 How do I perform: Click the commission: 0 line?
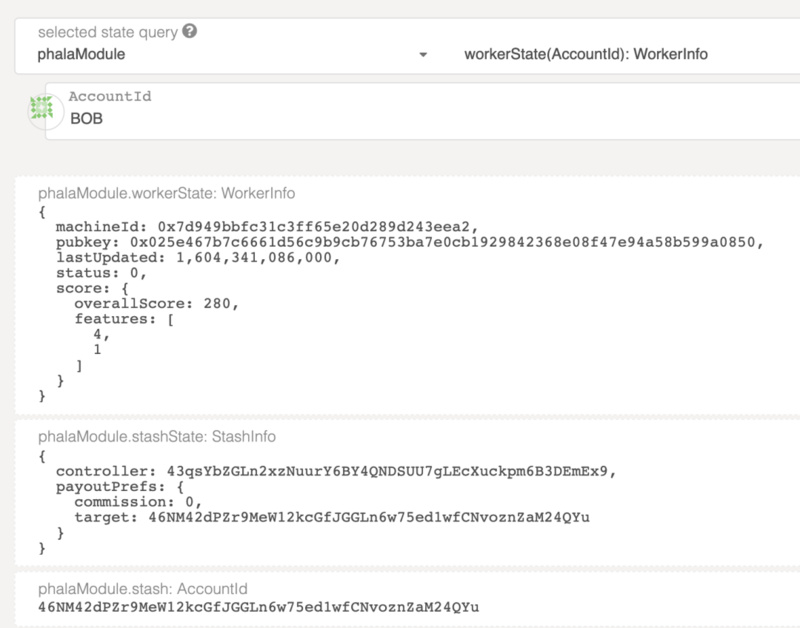click(138, 502)
